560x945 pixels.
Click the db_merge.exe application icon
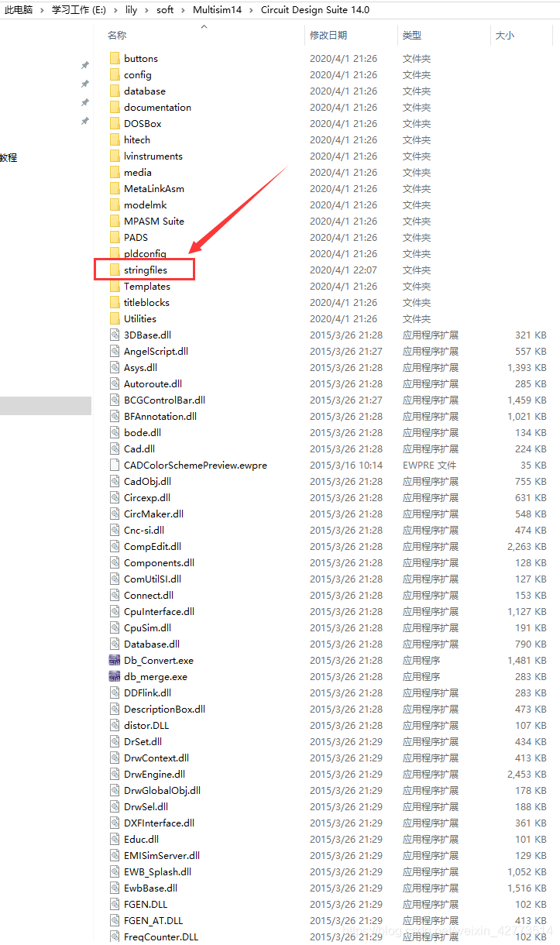(115, 676)
